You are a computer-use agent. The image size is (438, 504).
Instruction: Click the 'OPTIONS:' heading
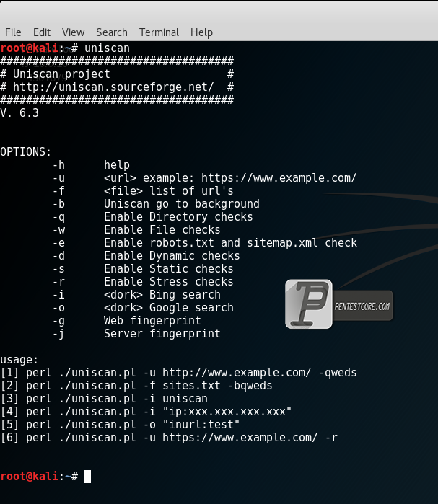tap(26, 152)
